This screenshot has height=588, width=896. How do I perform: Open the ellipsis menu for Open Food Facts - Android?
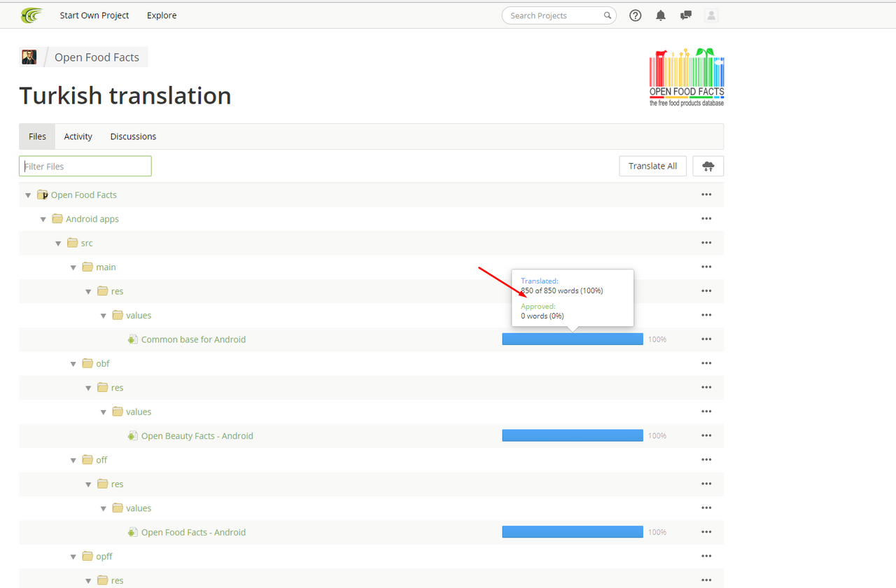coord(706,532)
